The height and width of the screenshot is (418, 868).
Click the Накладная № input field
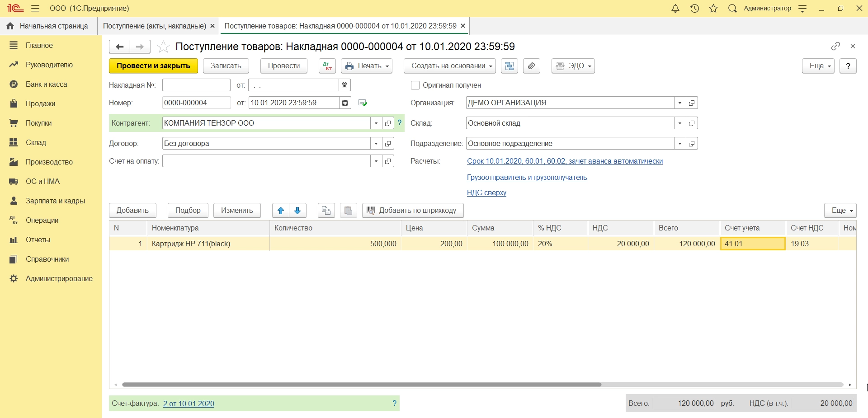pyautogui.click(x=196, y=85)
